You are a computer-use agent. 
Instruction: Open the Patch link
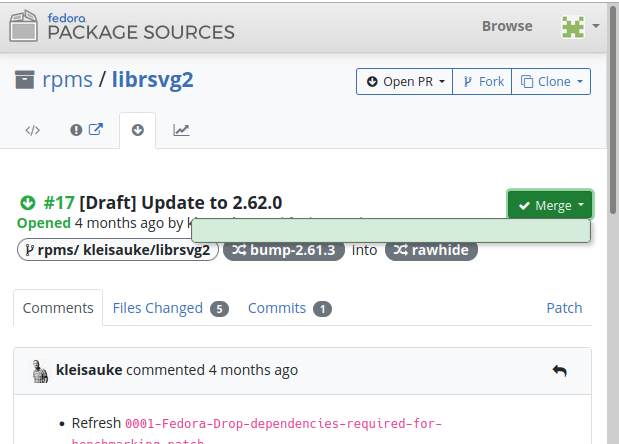[564, 308]
